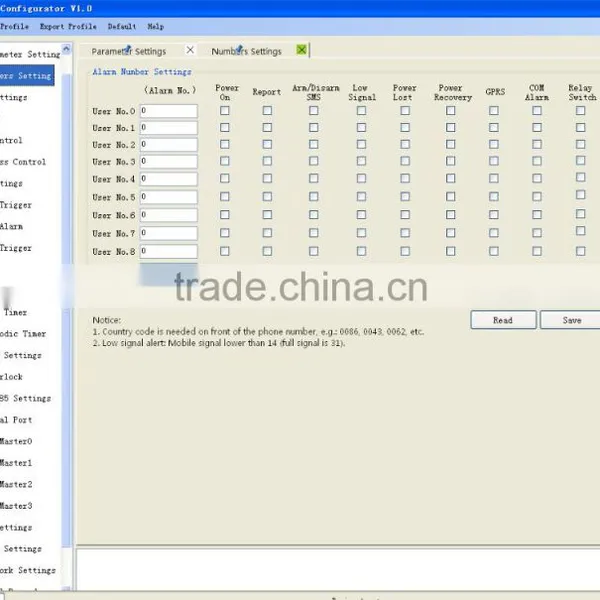
Task: Close the Numbers Settings tab via green X
Action: 302,50
